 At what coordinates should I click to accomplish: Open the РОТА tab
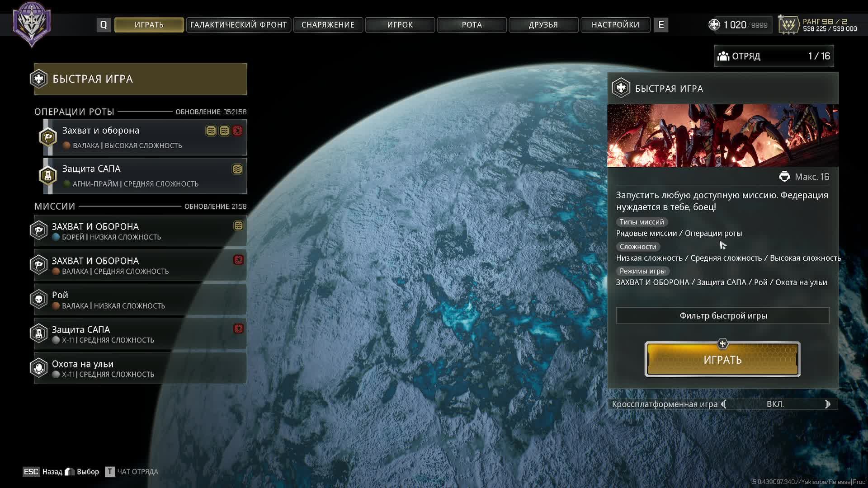472,25
